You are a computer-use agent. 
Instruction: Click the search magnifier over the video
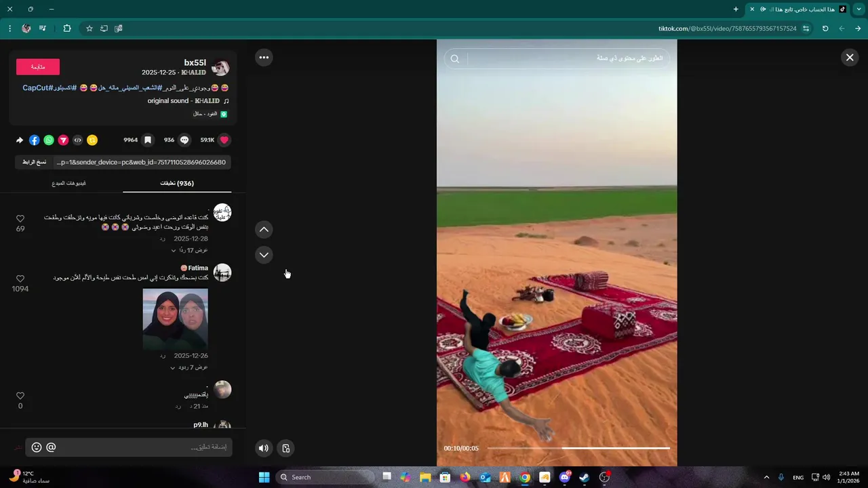click(x=455, y=59)
